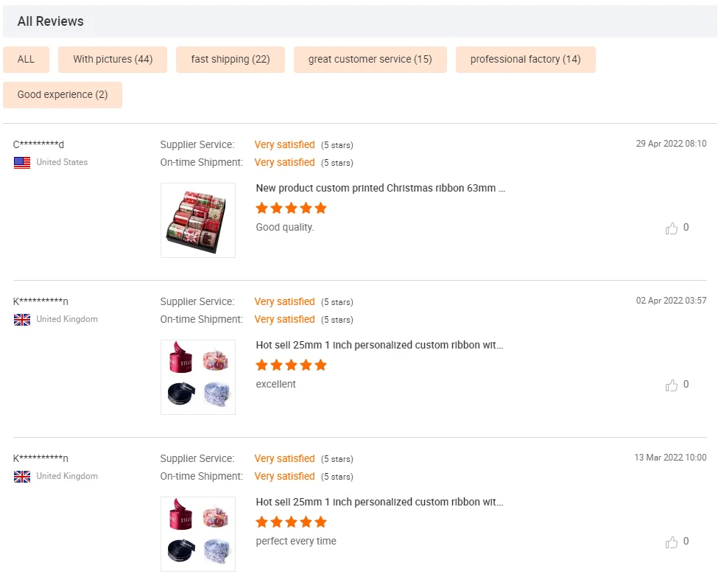The image size is (721, 588).
Task: Open "Hot sell 25mm" link in "excellent" review
Action: coord(379,346)
